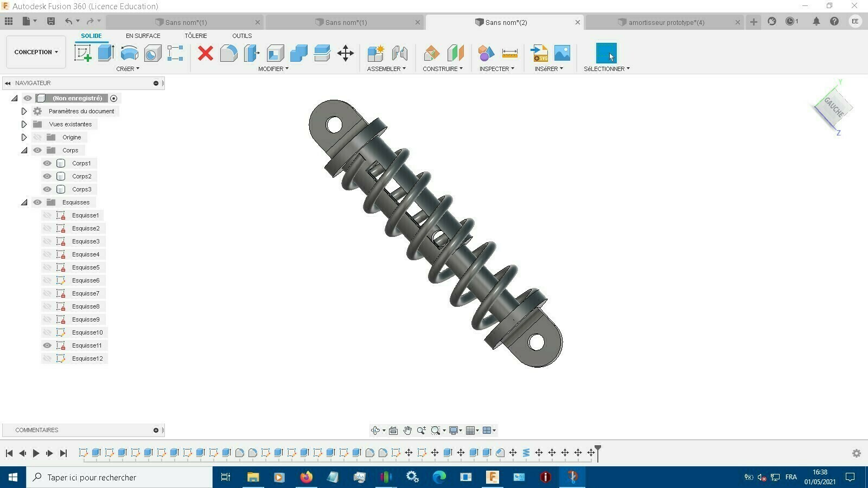The height and width of the screenshot is (488, 868).
Task: Expand Vues existantes folder
Action: (24, 124)
